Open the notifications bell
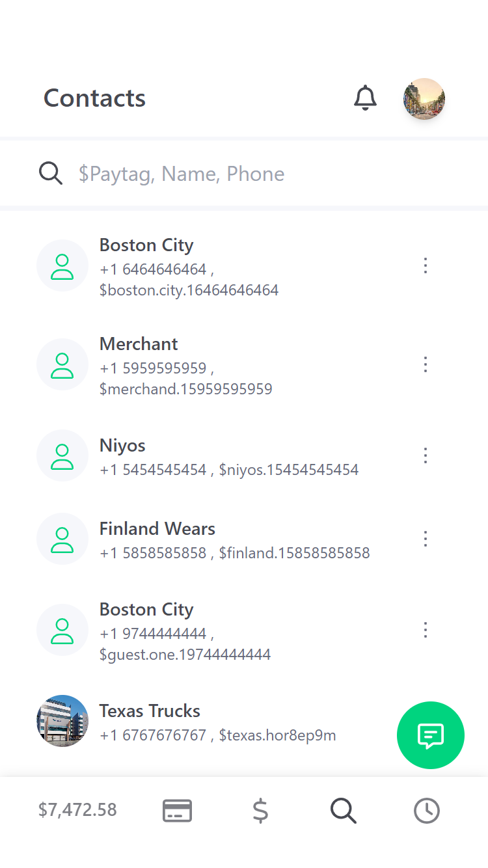The width and height of the screenshot is (488, 868). [365, 98]
